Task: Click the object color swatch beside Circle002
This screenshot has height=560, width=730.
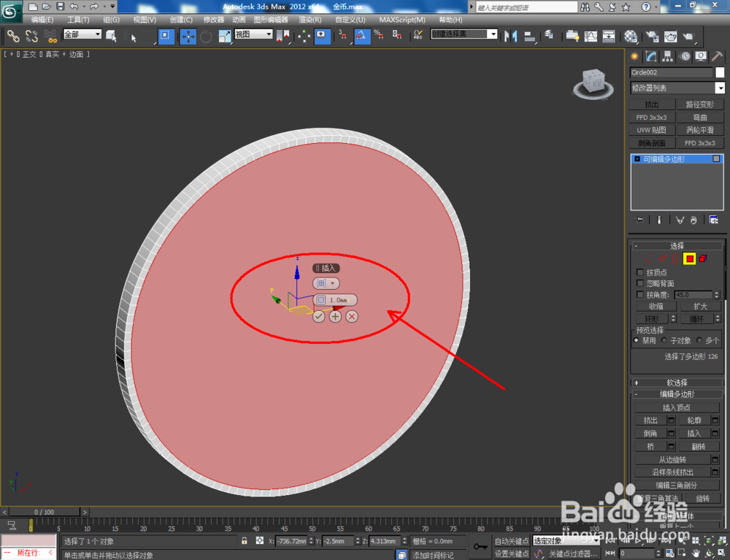Action: click(x=720, y=72)
